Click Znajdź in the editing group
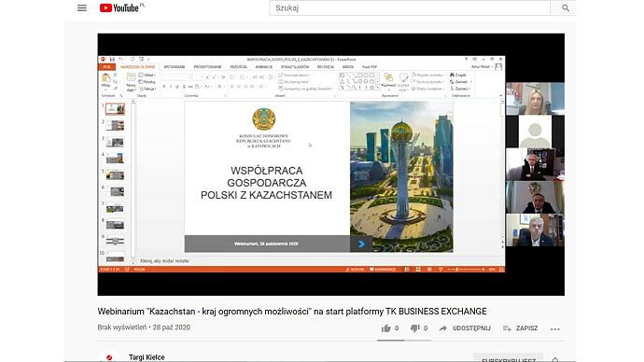Image resolution: width=644 pixels, height=362 pixels. [458, 76]
